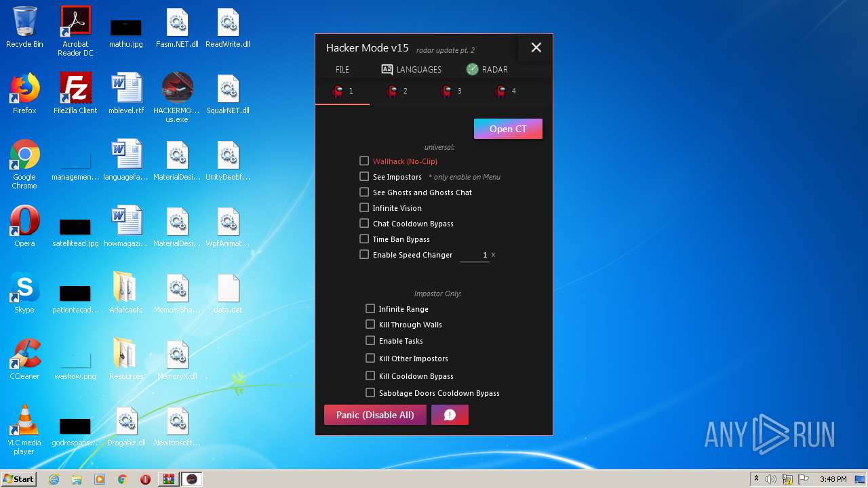Toggle Infinite Vision checkbox
This screenshot has width=868, height=488.
(364, 207)
